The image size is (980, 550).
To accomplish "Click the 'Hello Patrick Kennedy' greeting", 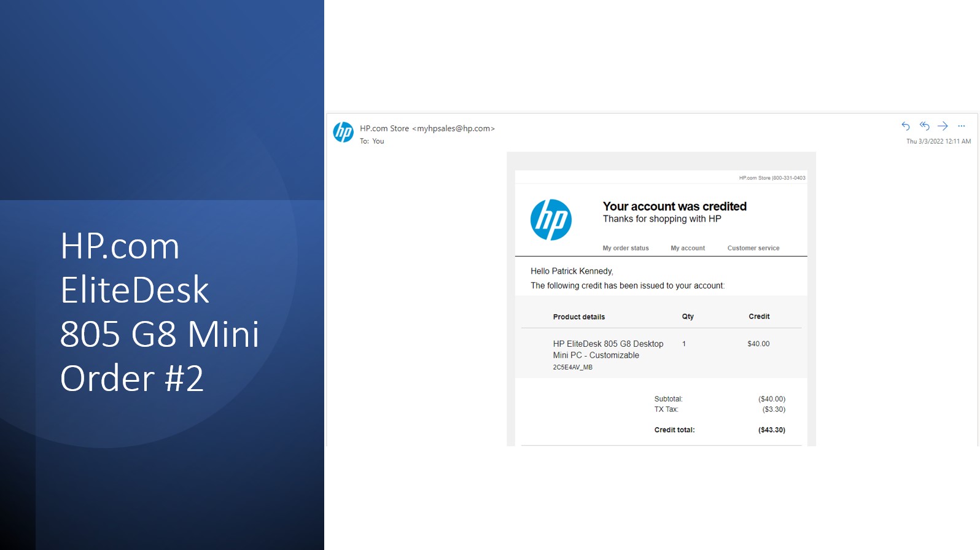I will click(572, 271).
